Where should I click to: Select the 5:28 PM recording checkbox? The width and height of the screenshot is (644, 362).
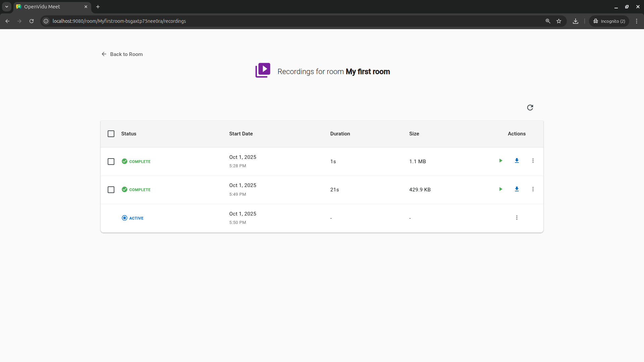[x=111, y=162]
